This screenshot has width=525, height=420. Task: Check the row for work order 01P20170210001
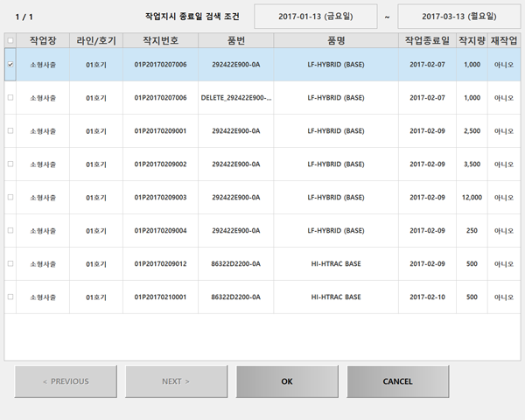[10, 297]
